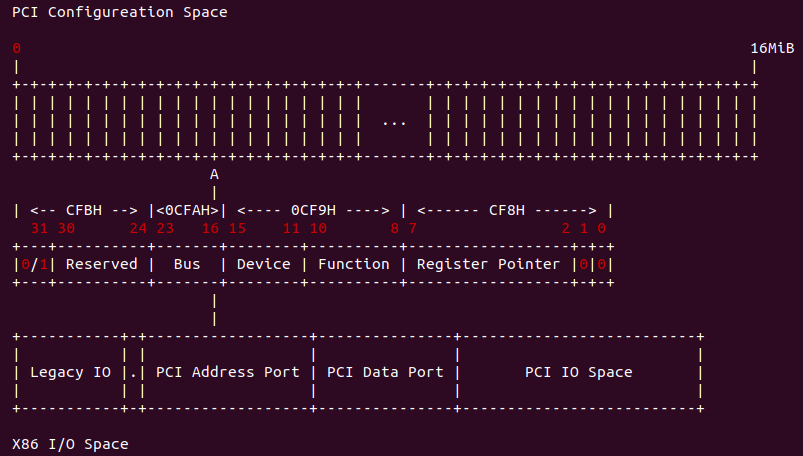The image size is (803, 456).
Task: Click the red bit number "31"
Action: [x=38, y=228]
